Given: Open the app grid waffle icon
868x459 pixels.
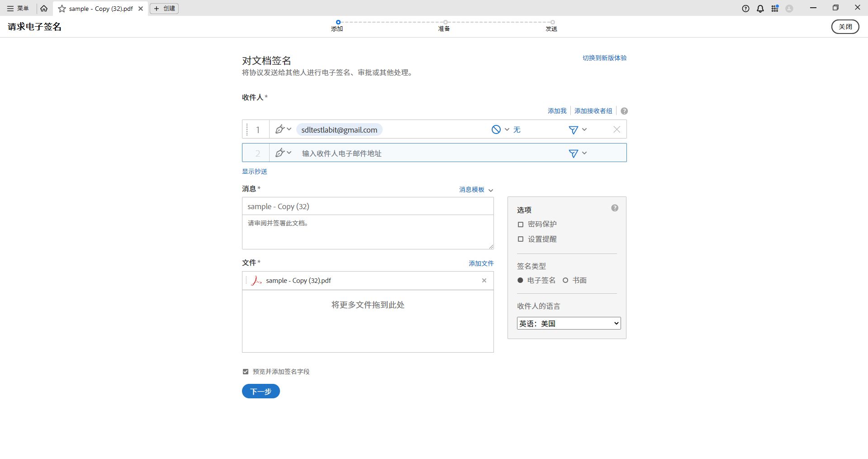Looking at the screenshot, I should 775,8.
